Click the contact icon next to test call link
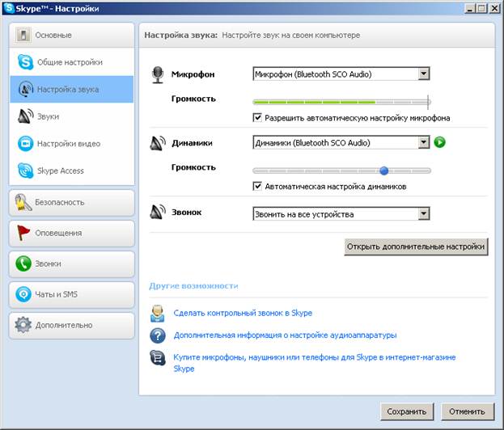This screenshot has width=504, height=430. pos(158,314)
